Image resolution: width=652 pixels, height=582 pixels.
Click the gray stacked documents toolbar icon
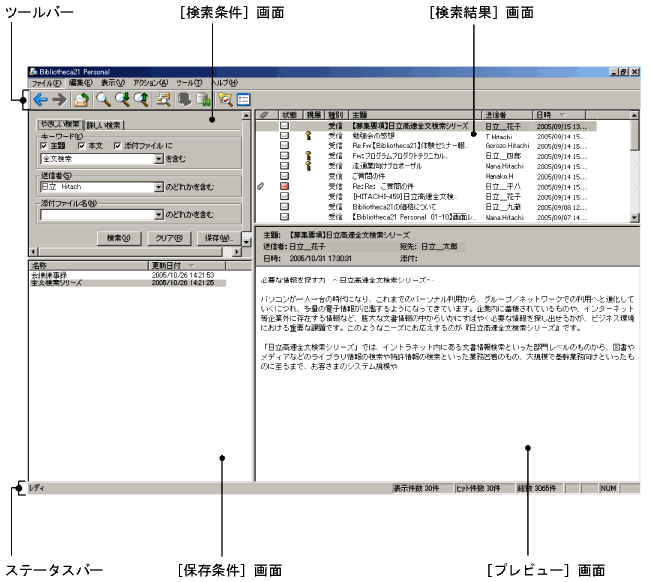(184, 100)
